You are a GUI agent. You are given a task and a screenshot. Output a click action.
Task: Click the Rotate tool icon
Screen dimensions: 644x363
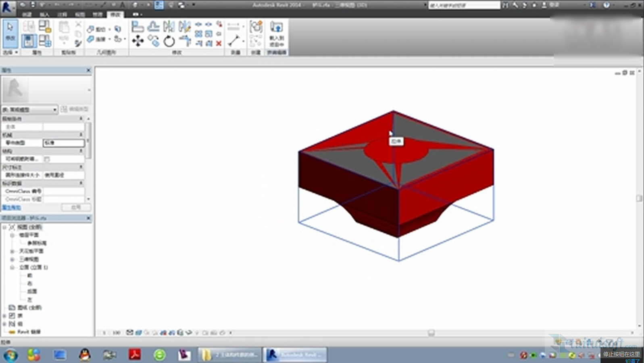click(169, 41)
